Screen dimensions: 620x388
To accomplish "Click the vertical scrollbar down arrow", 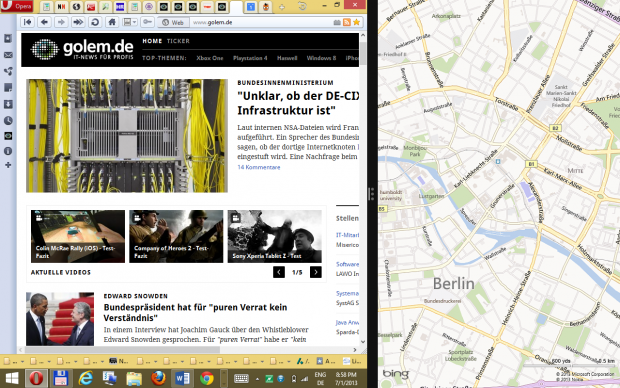I will 363,342.
